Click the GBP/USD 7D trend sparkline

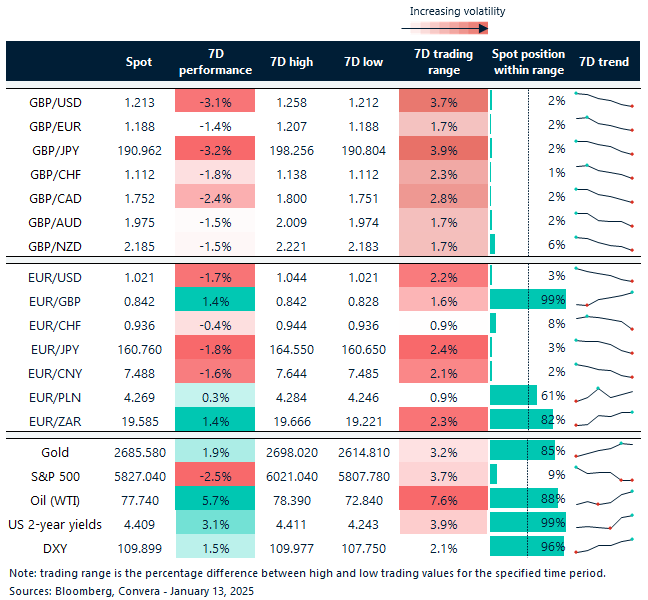[x=604, y=100]
